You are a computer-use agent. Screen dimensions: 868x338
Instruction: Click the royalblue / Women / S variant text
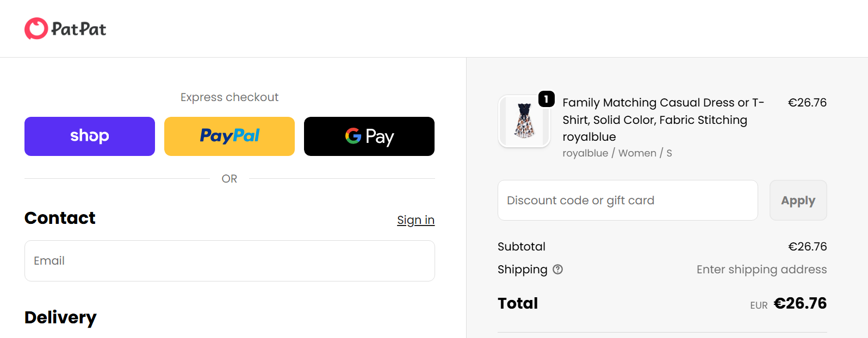617,153
